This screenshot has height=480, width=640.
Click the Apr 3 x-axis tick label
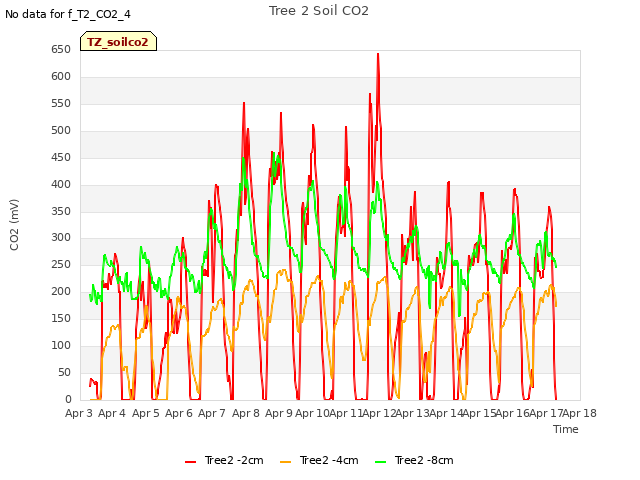79,413
